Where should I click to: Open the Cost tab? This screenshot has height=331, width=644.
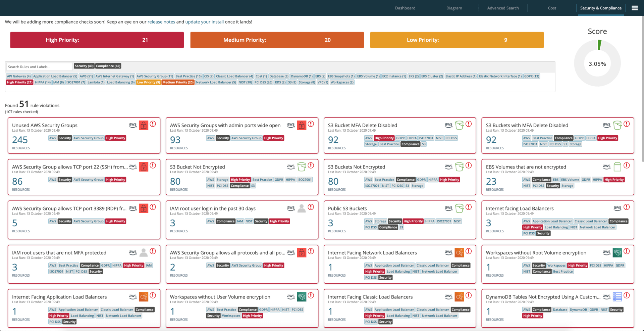point(552,8)
